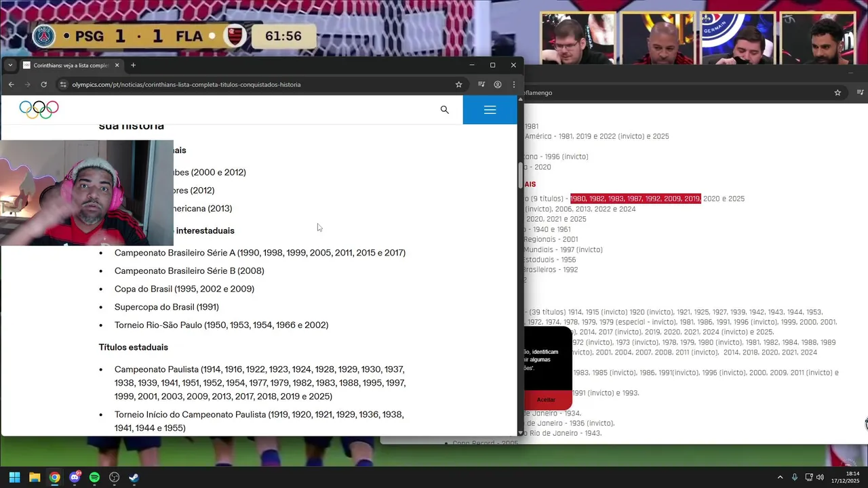Screen dimensions: 868x488
Task: Show hidden system tray icons
Action: 780,477
